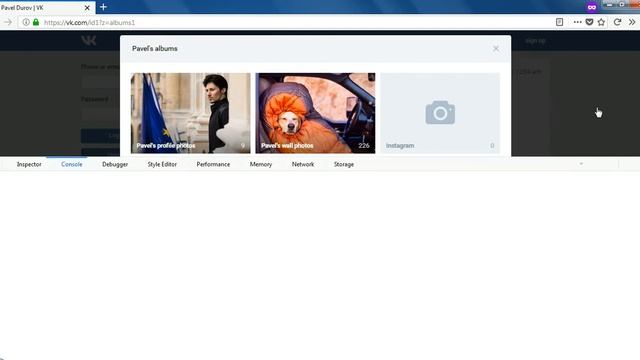Open the Storage tab

click(344, 164)
